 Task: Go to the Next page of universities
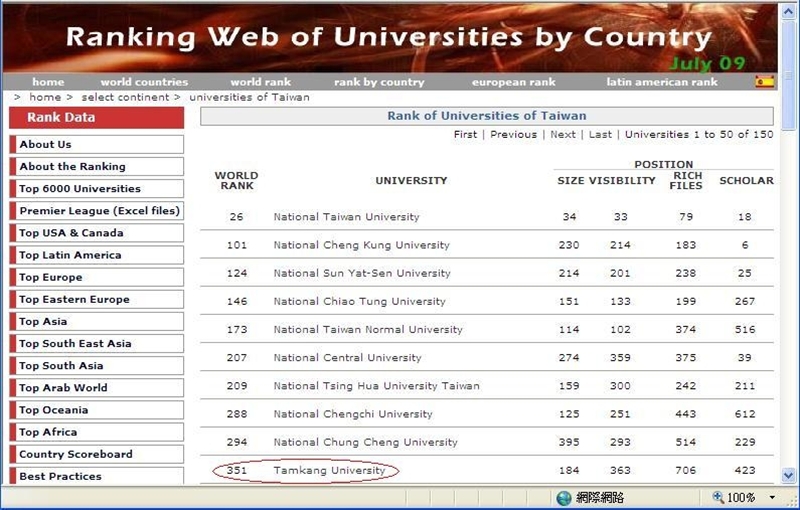click(x=563, y=134)
